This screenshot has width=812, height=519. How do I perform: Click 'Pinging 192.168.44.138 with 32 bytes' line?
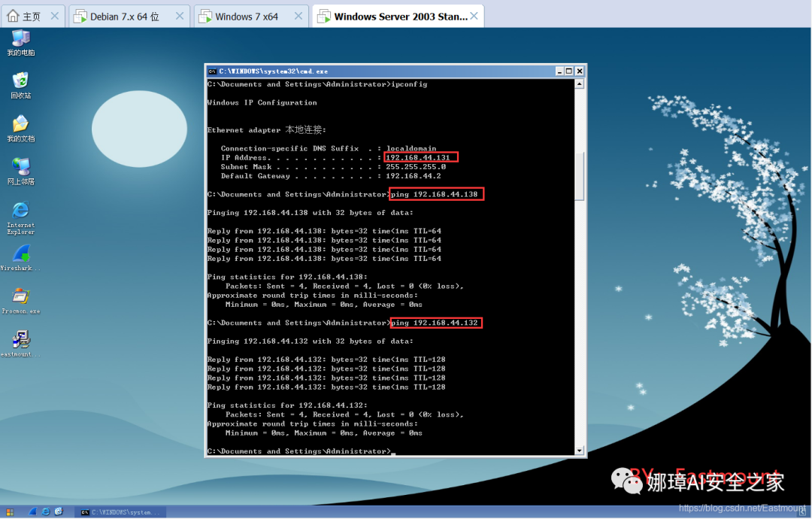point(311,212)
